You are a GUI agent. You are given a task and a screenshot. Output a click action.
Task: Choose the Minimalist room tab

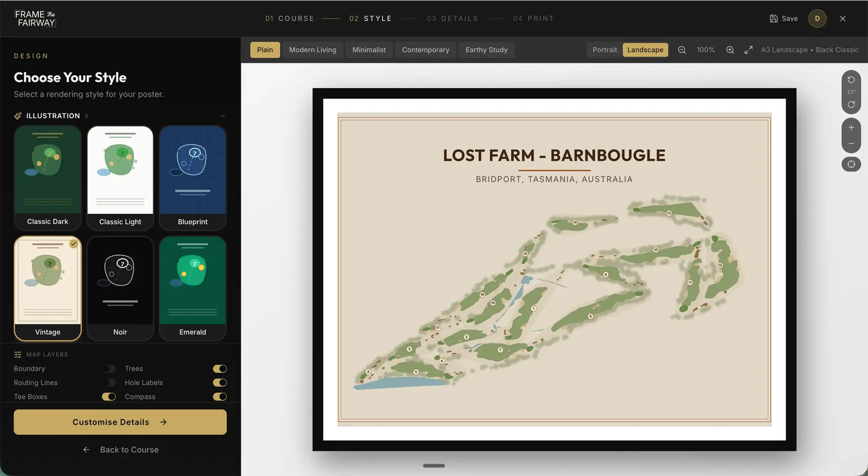369,50
